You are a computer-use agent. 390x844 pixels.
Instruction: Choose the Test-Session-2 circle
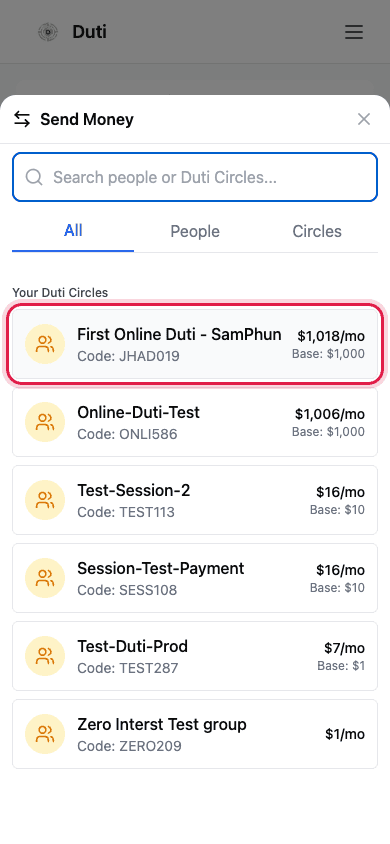pos(195,500)
